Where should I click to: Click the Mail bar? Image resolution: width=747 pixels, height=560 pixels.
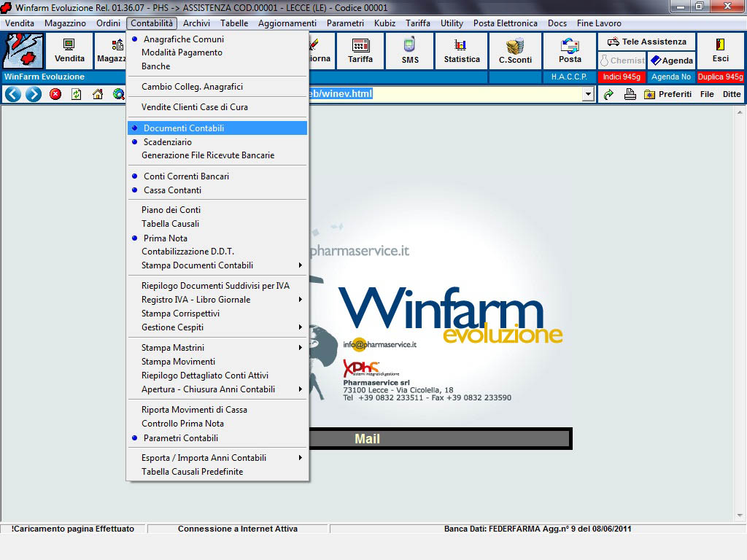pyautogui.click(x=367, y=439)
